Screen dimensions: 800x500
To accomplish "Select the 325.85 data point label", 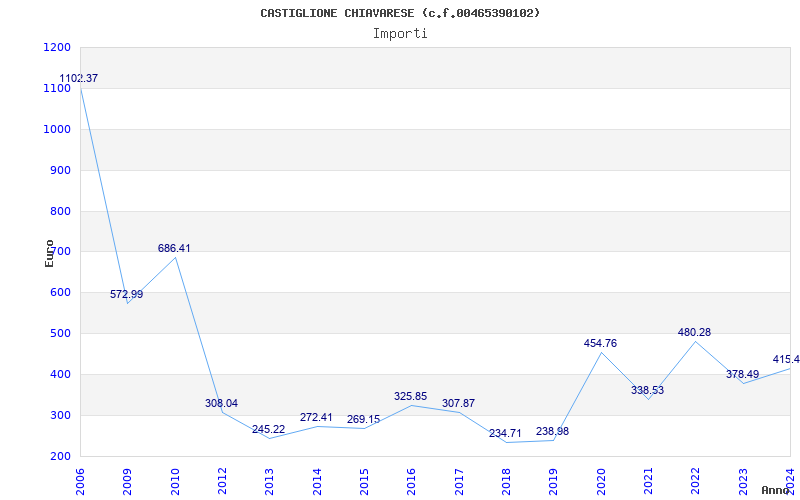I will point(410,396).
